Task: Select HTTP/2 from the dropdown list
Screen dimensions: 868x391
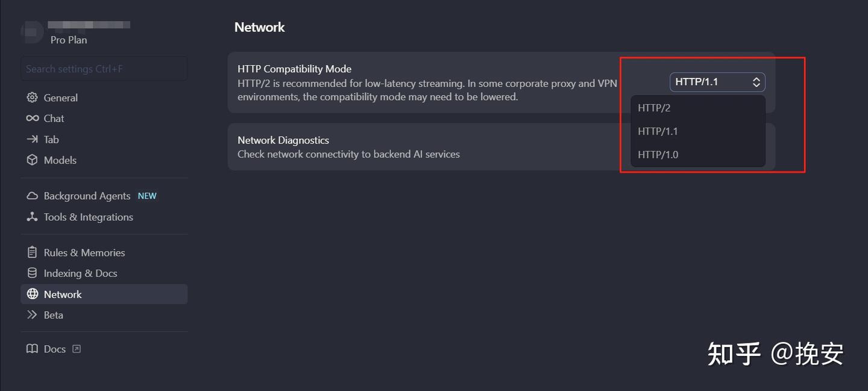Action: pos(654,108)
